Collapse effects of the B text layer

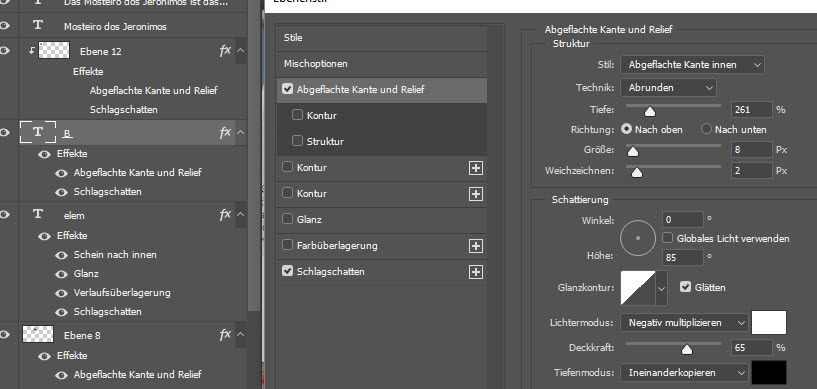pos(240,132)
